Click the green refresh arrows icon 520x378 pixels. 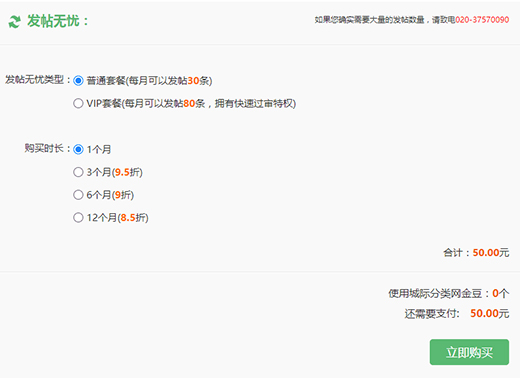pyautogui.click(x=14, y=22)
